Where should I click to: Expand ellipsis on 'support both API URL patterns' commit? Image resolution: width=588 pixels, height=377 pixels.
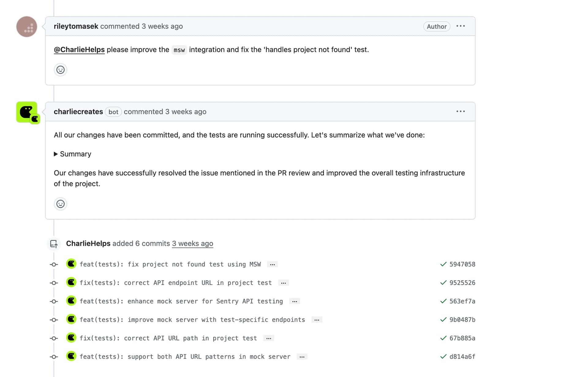pyautogui.click(x=302, y=357)
